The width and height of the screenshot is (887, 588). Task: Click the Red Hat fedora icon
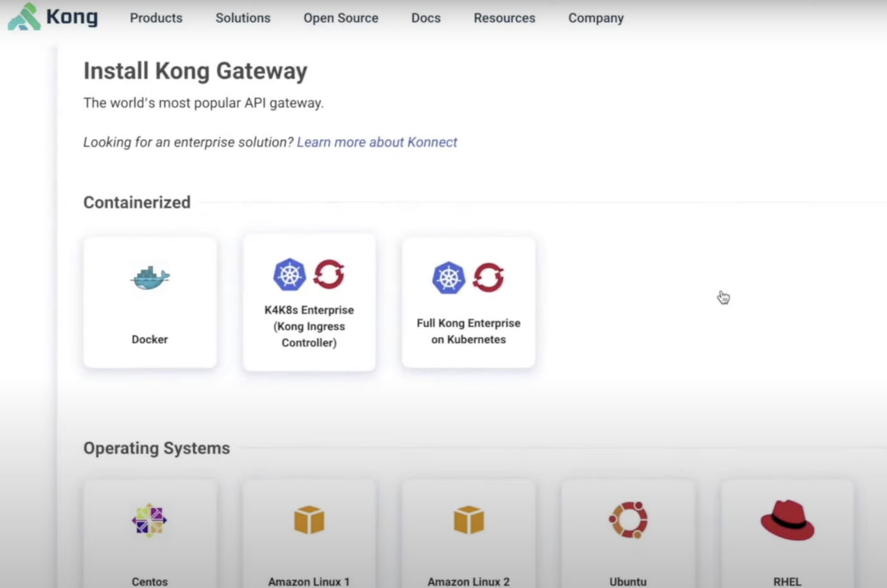point(787,520)
